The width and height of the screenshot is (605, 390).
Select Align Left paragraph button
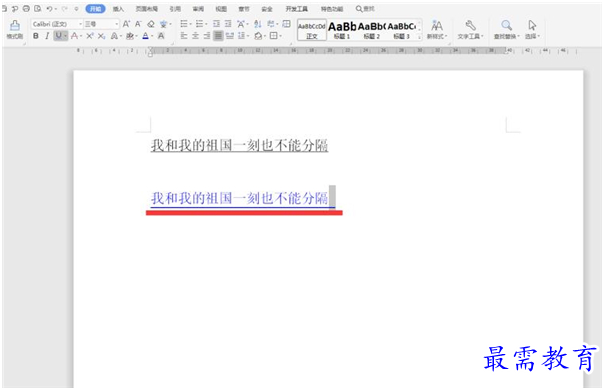click(184, 36)
